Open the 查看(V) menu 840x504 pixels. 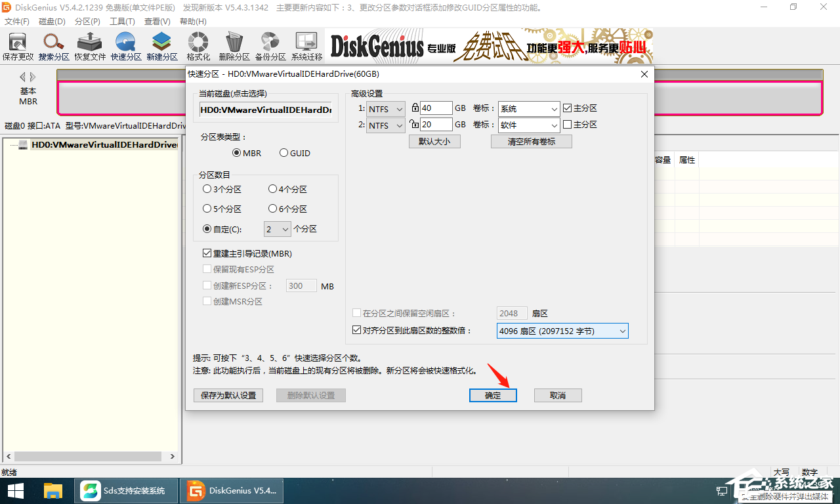tap(157, 22)
